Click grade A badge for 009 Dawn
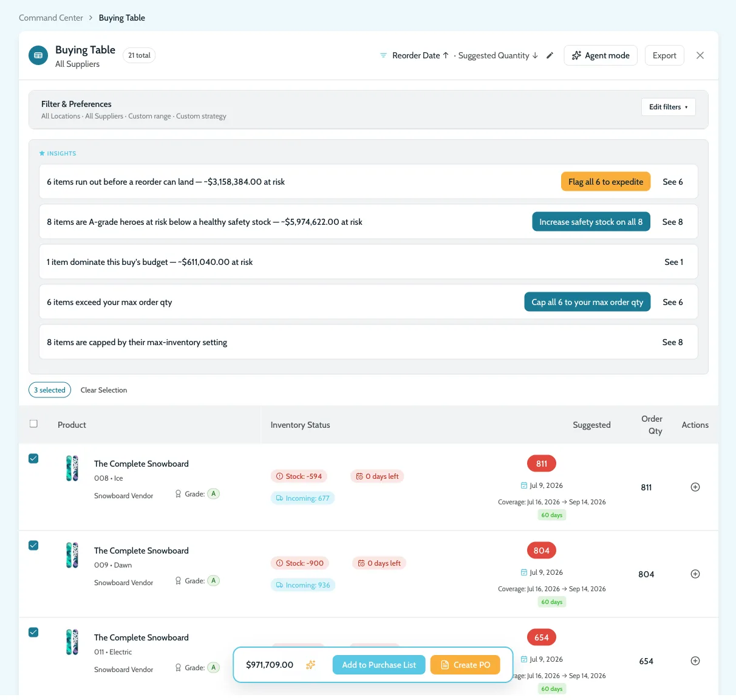Image resolution: width=736 pixels, height=700 pixels. tap(214, 581)
